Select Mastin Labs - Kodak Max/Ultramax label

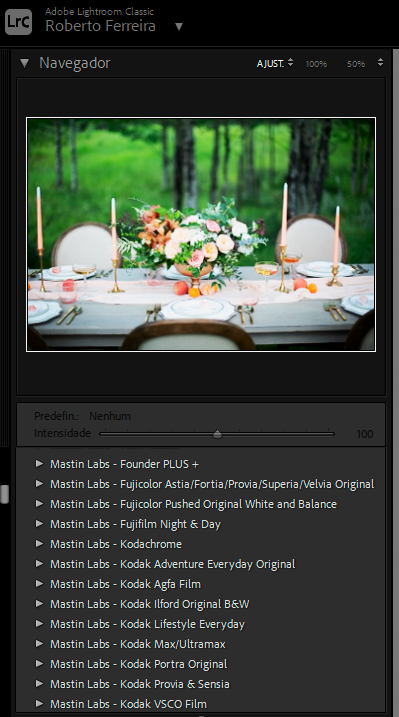pyautogui.click(x=138, y=644)
